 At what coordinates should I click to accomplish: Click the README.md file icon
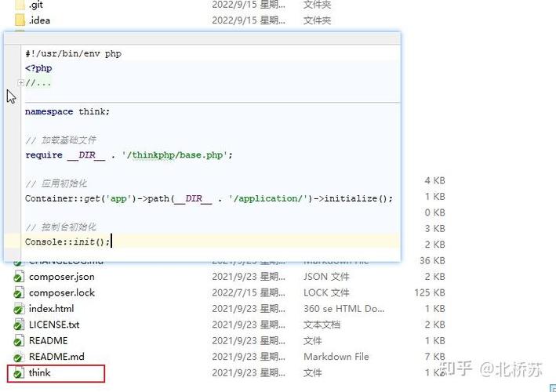coord(19,357)
